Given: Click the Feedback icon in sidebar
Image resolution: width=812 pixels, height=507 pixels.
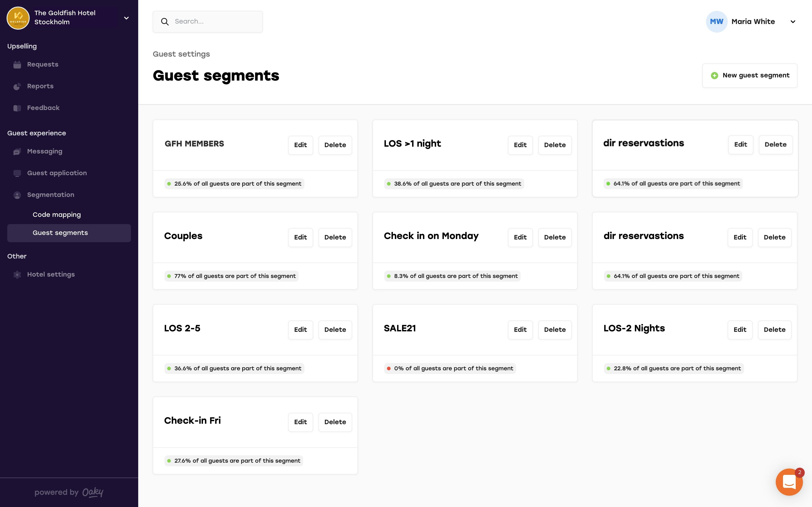Looking at the screenshot, I should pyautogui.click(x=17, y=108).
